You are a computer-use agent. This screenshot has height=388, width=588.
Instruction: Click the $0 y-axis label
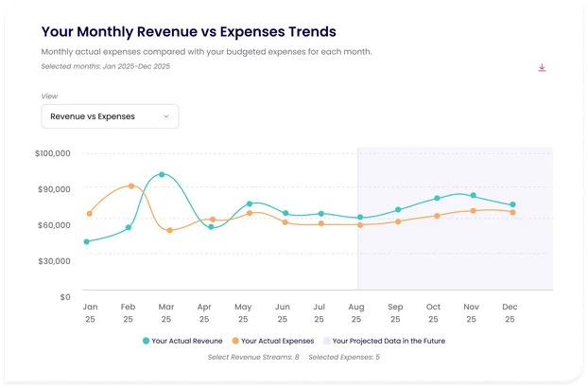tap(65, 297)
